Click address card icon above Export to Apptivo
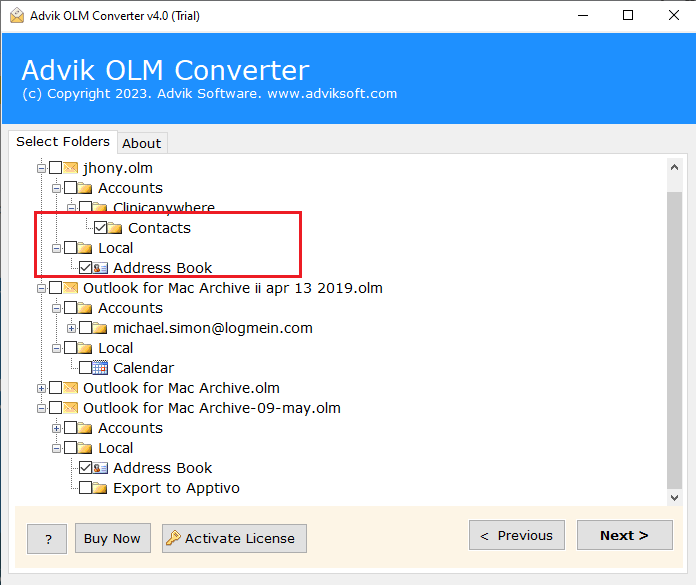696x585 pixels. (100, 468)
